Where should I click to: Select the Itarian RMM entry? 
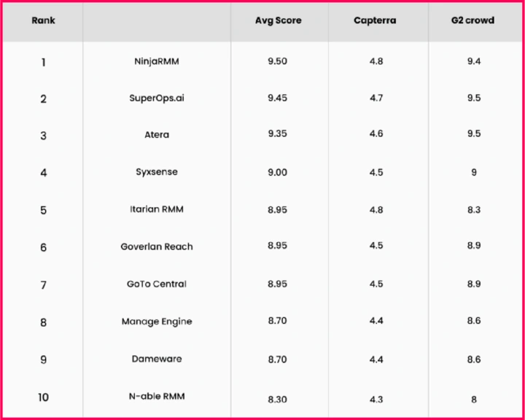[157, 209]
